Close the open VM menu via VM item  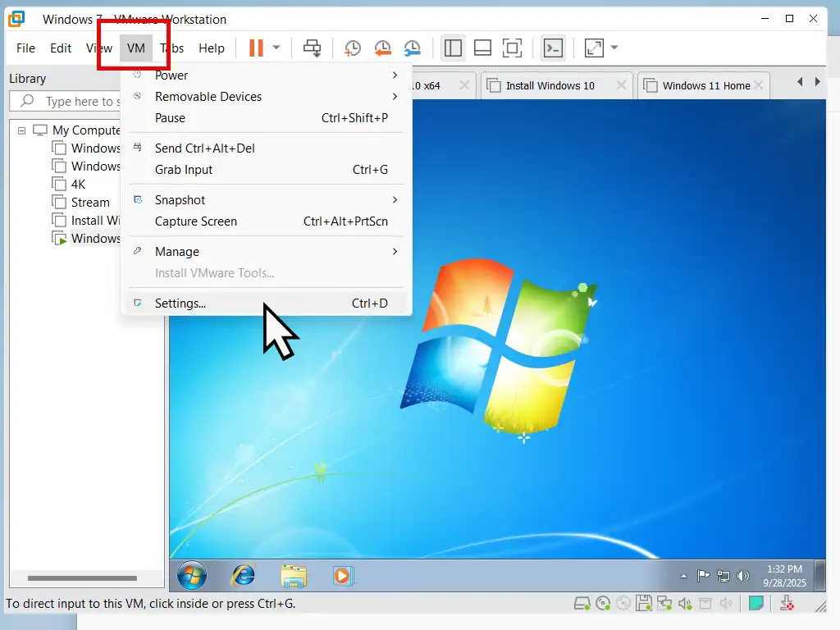coord(136,48)
